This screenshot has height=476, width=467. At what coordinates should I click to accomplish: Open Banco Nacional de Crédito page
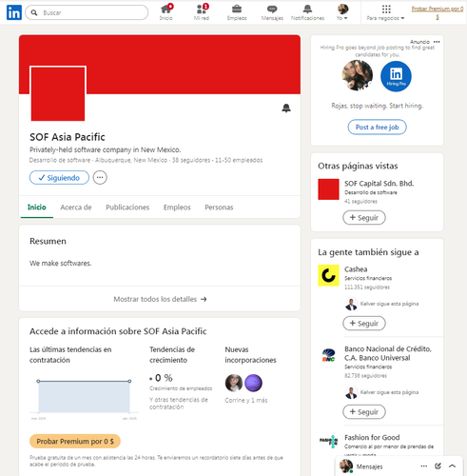pos(388,353)
